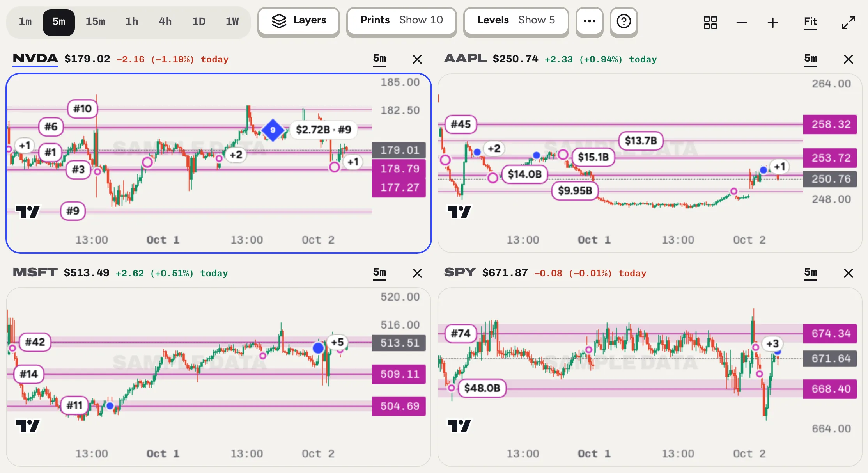Click the #1 print label on NVDA
868x473 pixels.
(x=50, y=152)
